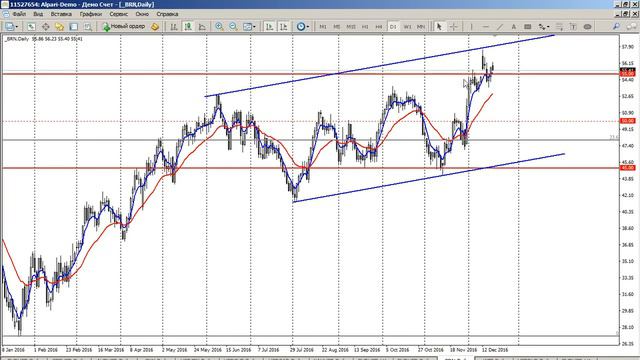Switch timeframe to M15

coord(351,27)
